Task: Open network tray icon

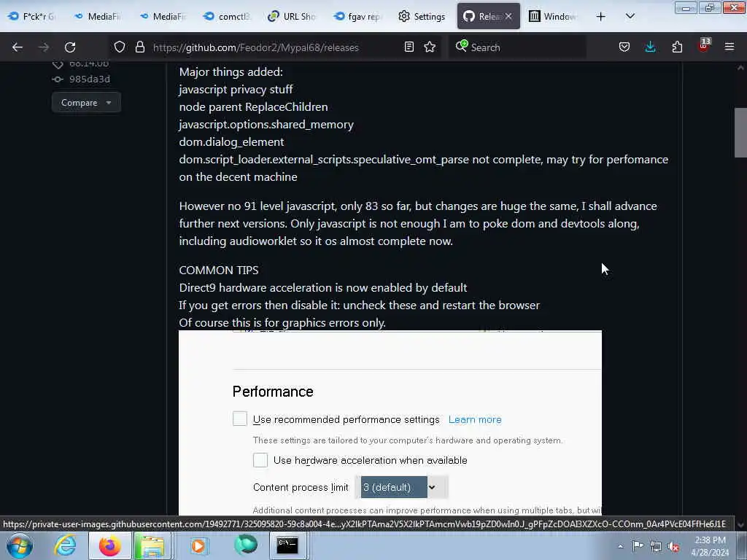Action: [x=656, y=546]
